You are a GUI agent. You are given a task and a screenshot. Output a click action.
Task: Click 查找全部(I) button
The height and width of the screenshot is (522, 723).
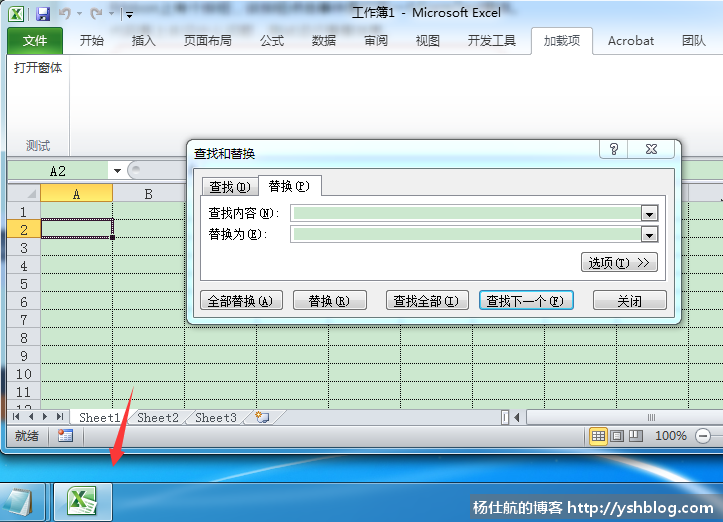[x=427, y=301]
